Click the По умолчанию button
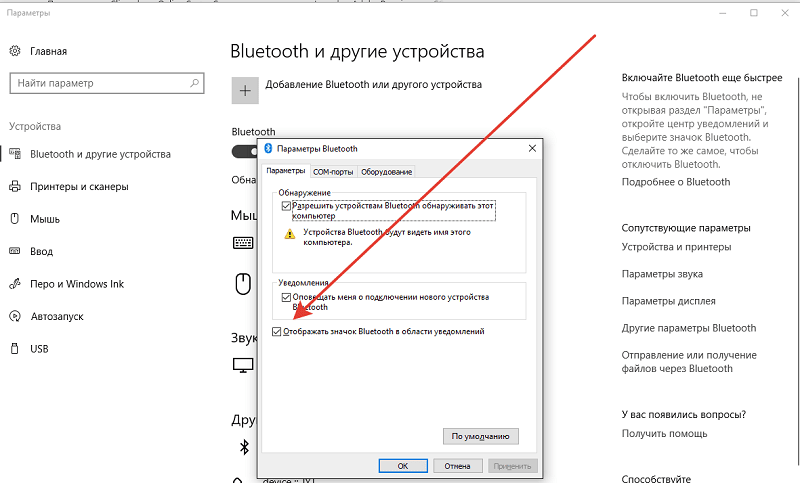Viewport: 800px width, 483px height. [481, 436]
